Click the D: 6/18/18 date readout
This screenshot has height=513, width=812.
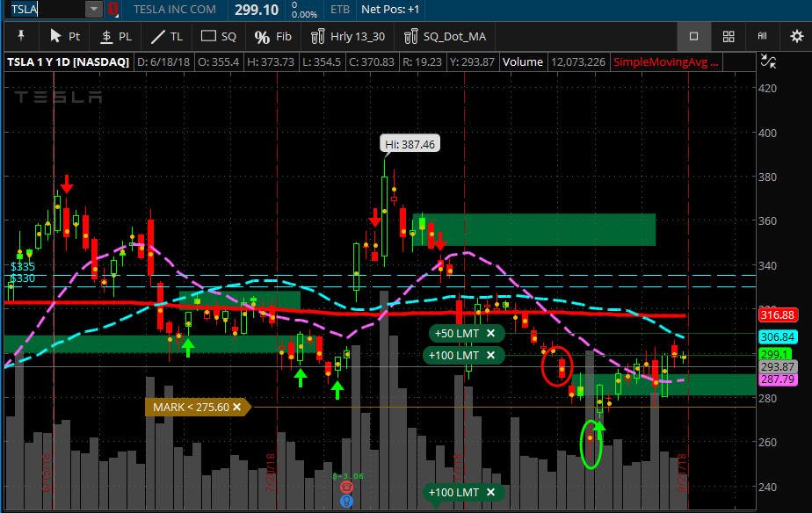[163, 62]
